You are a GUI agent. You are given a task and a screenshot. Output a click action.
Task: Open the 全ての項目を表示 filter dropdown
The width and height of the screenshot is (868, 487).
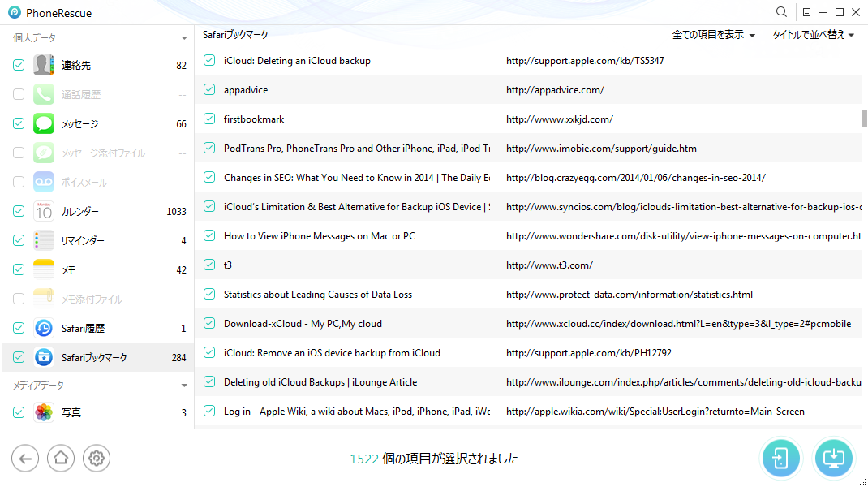pos(714,35)
